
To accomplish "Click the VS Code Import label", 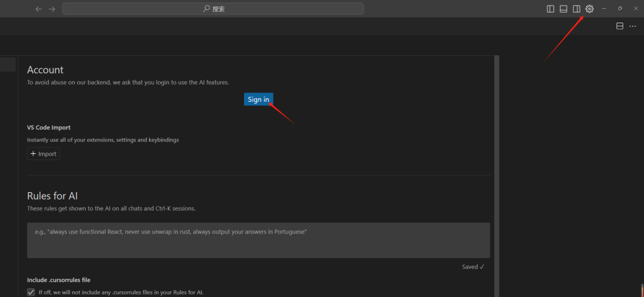I will 48,127.
